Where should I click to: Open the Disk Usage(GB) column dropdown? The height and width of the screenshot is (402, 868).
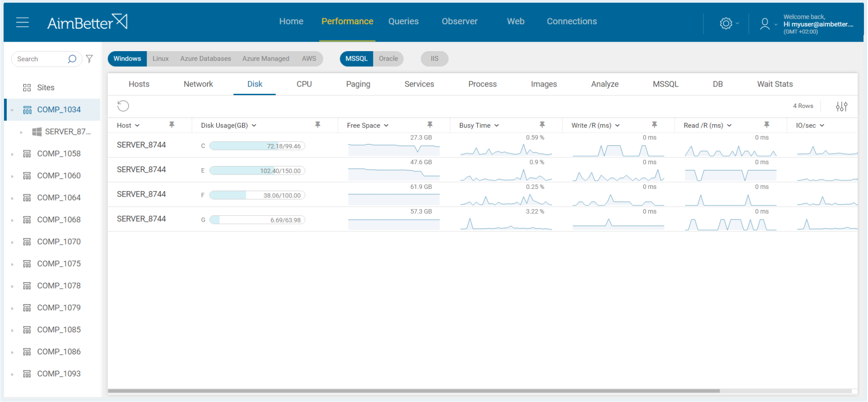(x=254, y=126)
